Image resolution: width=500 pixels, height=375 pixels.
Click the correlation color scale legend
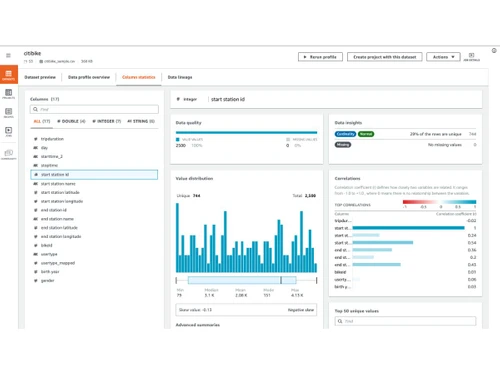tap(439, 202)
